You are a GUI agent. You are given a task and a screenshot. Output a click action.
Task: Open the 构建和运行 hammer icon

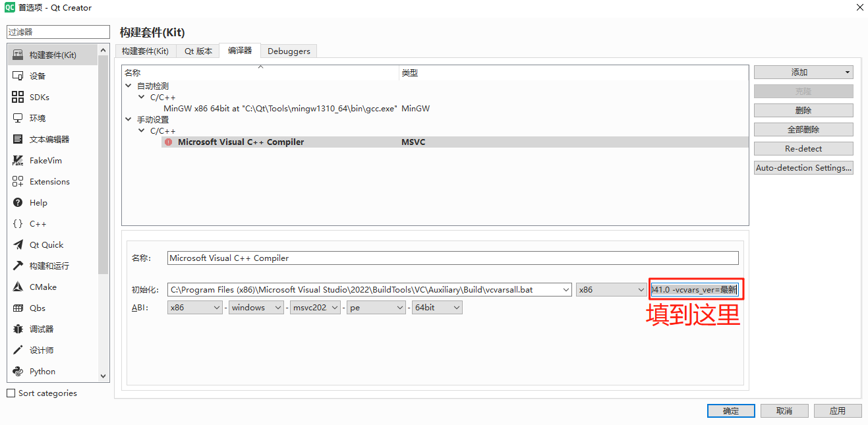pos(18,266)
